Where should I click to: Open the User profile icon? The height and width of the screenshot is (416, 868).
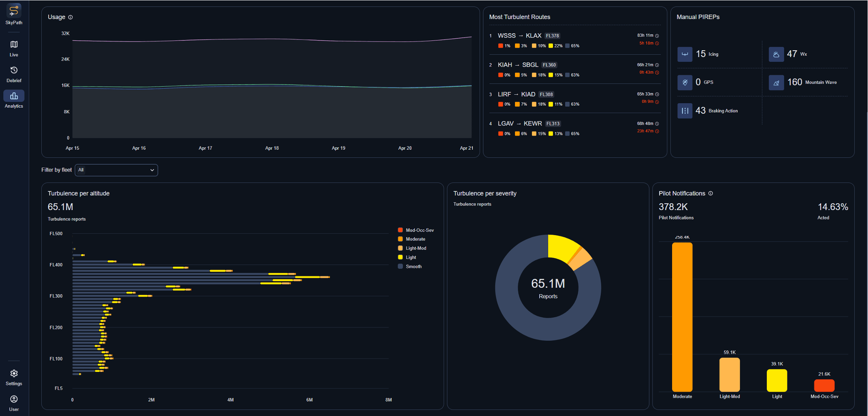14,399
